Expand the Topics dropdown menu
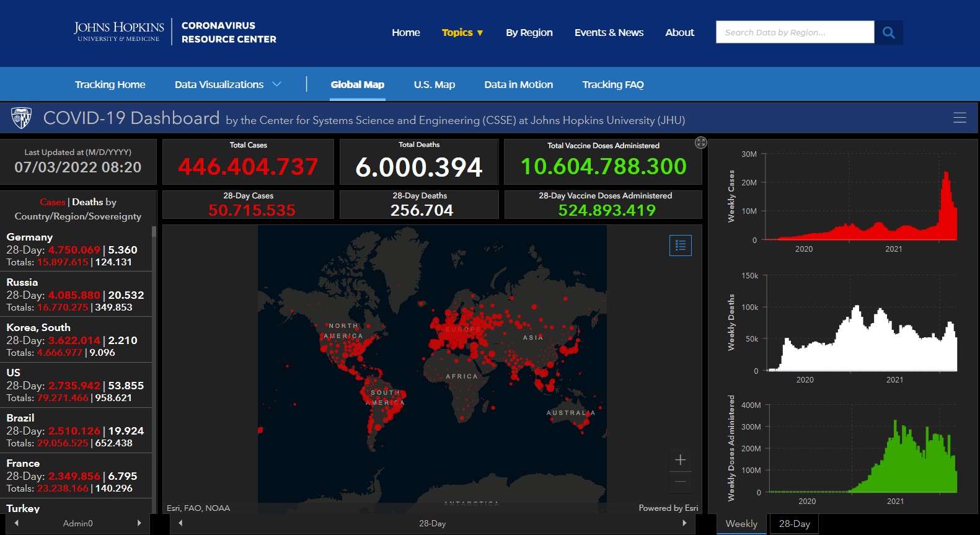Image resolution: width=980 pixels, height=535 pixels. 462,32
